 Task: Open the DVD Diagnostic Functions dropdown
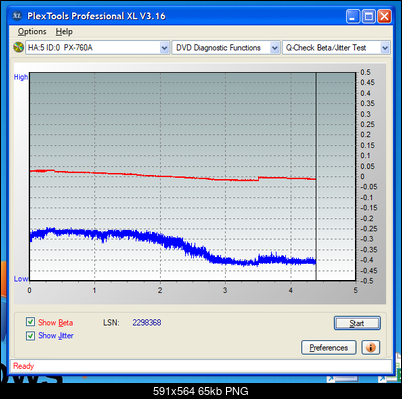pos(226,48)
